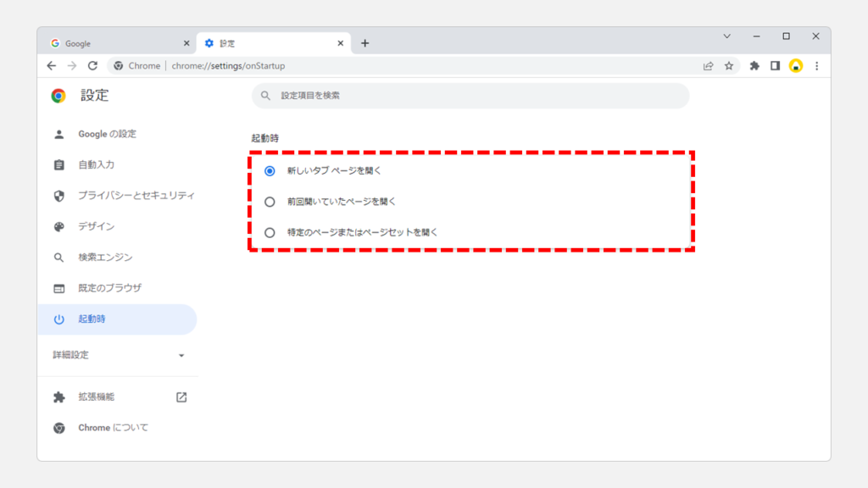Reload the page with the refresh icon

point(93,65)
